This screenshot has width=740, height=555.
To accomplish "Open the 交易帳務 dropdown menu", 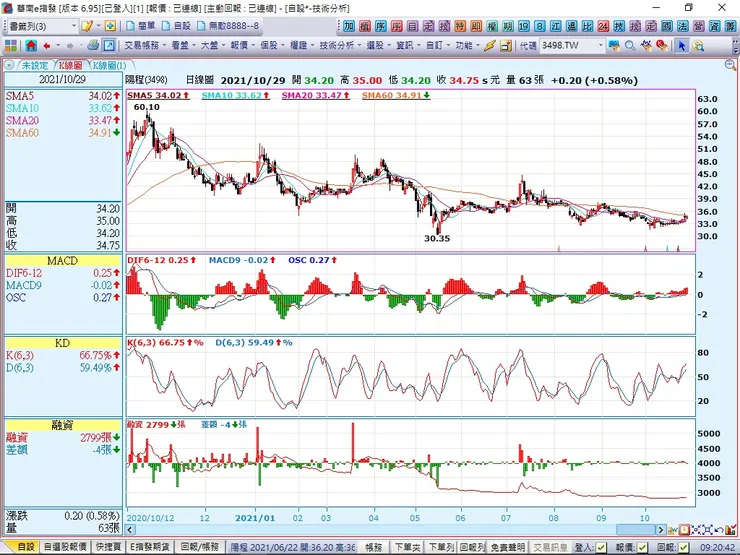I will [x=145, y=46].
